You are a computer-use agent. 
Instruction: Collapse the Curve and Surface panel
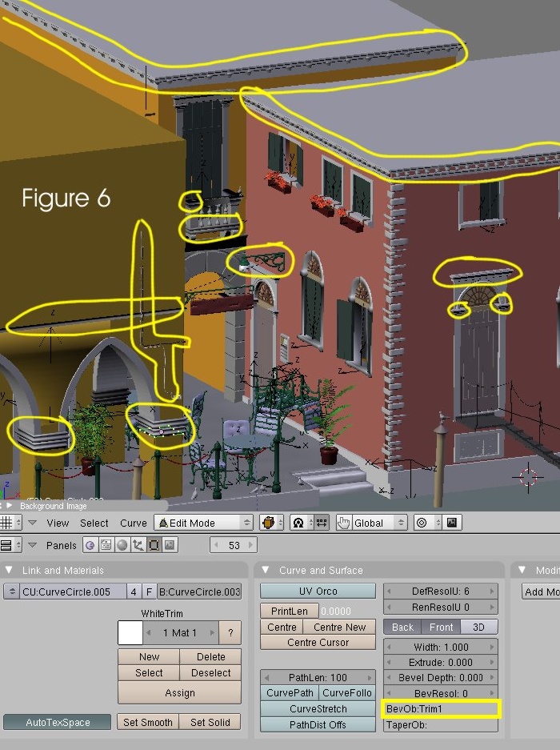point(265,570)
